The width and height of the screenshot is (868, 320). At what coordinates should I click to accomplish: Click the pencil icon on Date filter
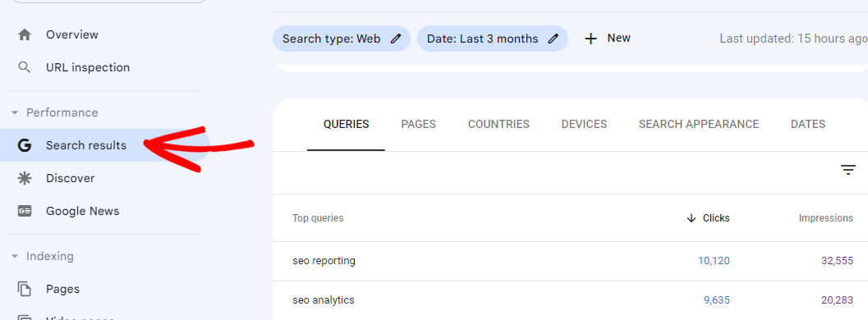pyautogui.click(x=553, y=39)
